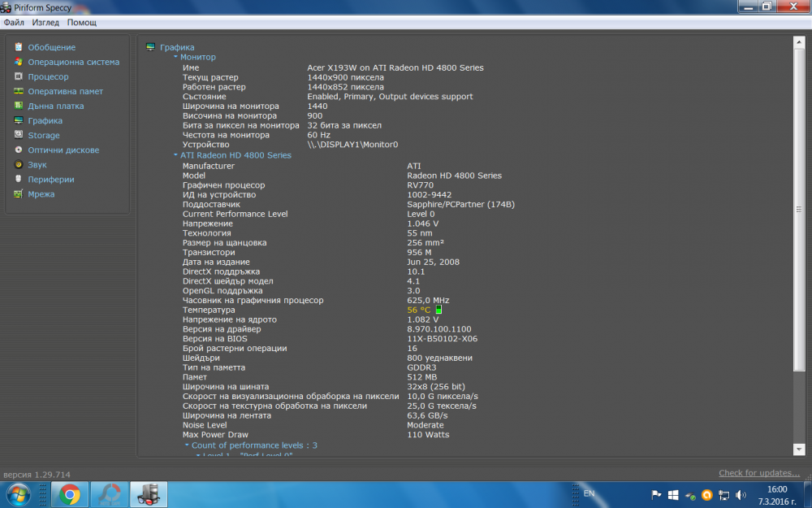This screenshot has width=812, height=508.
Task: Select the 63,6 GB/s bandwidth value
Action: click(427, 415)
